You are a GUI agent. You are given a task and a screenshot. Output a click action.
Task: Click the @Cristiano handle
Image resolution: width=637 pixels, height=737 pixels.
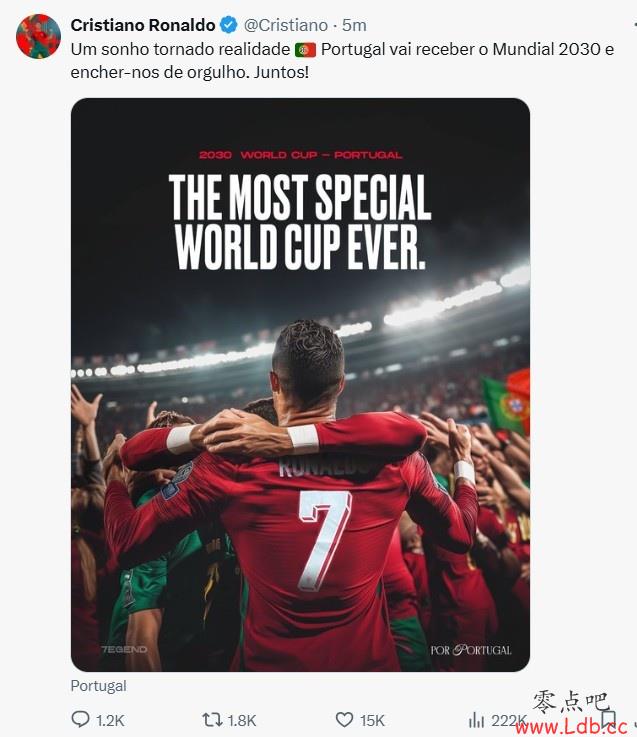point(285,25)
